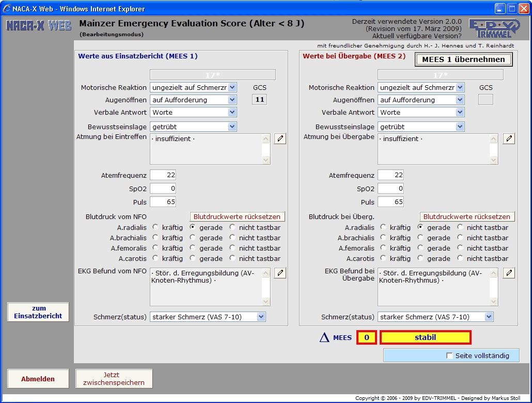Click the 17* score bar in MEES 2

(x=441, y=75)
